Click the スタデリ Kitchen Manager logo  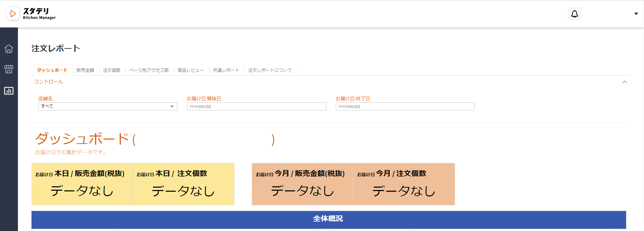click(31, 14)
